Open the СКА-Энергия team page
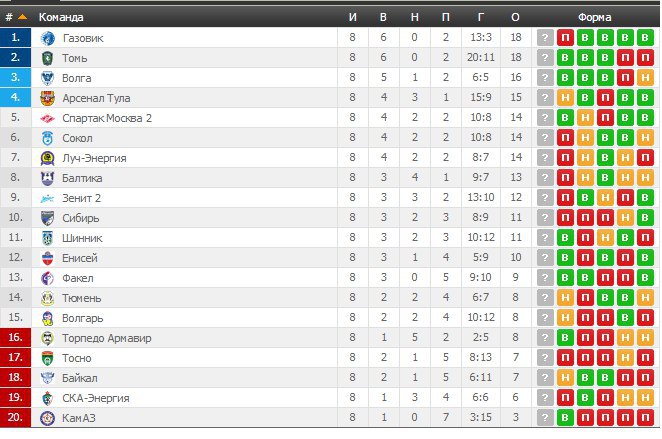The height and width of the screenshot is (439, 662). coord(95,398)
